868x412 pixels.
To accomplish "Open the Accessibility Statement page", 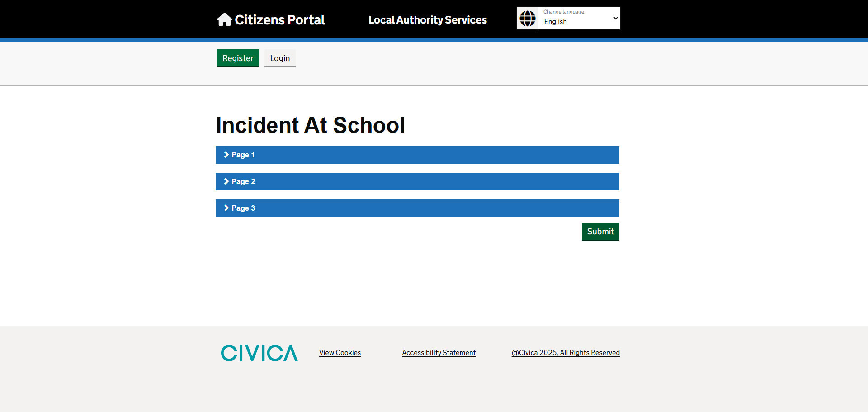I will click(439, 352).
